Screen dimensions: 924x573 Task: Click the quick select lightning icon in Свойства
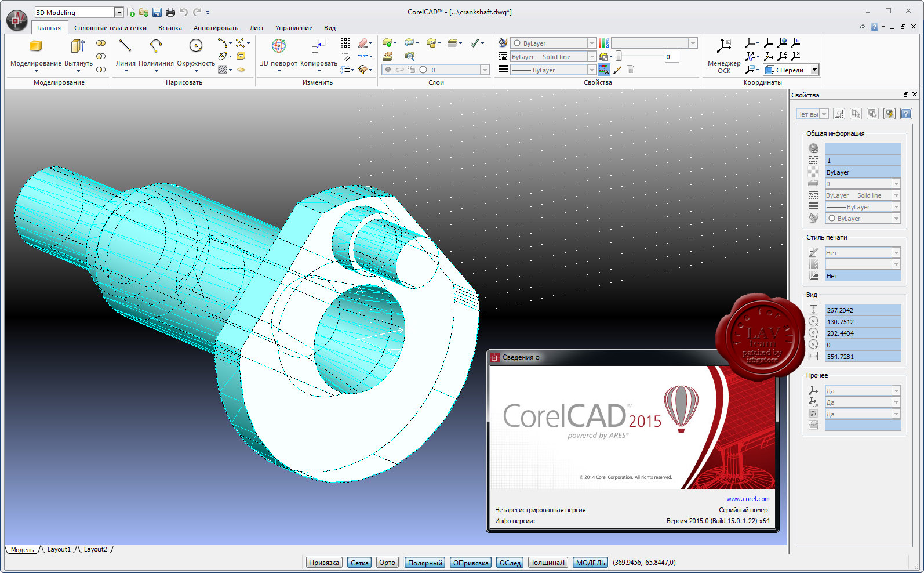point(889,114)
